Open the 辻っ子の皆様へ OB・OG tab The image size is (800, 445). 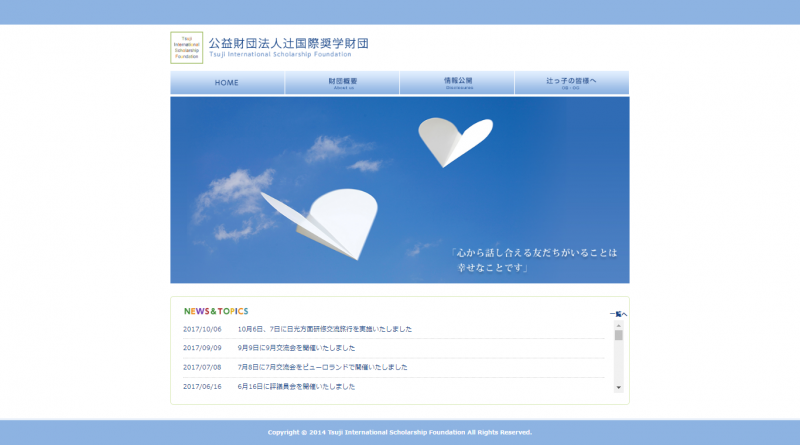572,83
